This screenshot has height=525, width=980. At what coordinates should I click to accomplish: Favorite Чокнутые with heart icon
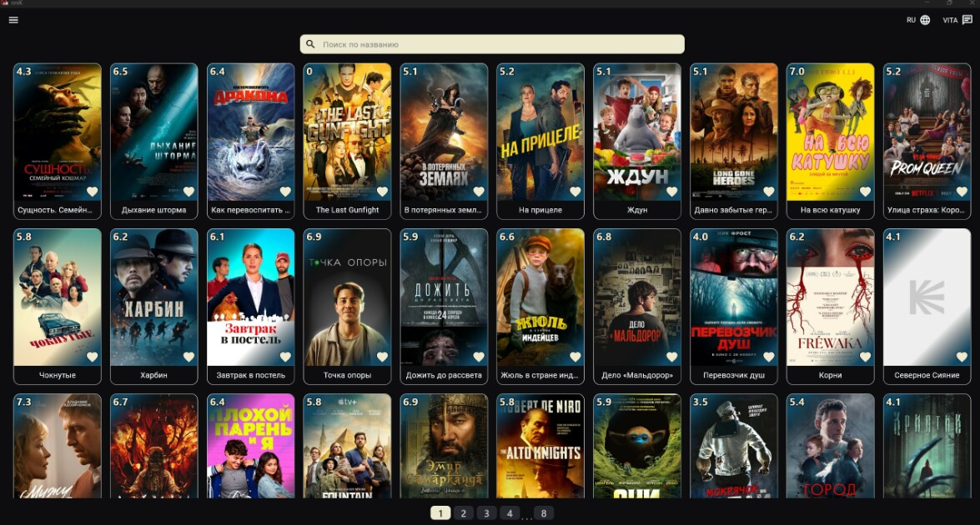coord(92,357)
